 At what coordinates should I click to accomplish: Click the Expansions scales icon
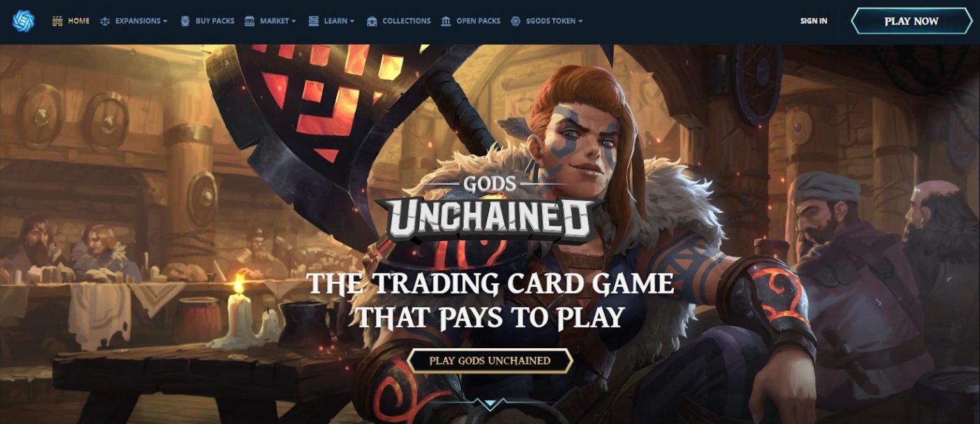[105, 21]
